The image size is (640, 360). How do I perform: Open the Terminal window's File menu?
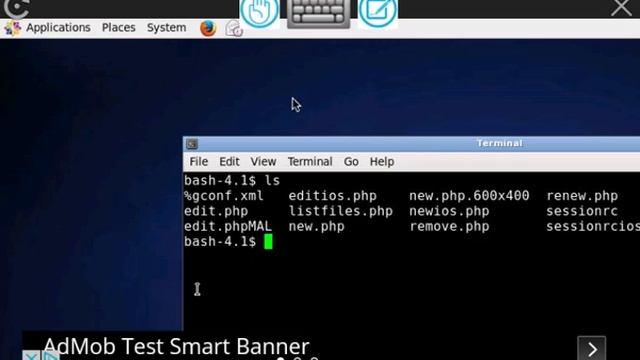[199, 162]
